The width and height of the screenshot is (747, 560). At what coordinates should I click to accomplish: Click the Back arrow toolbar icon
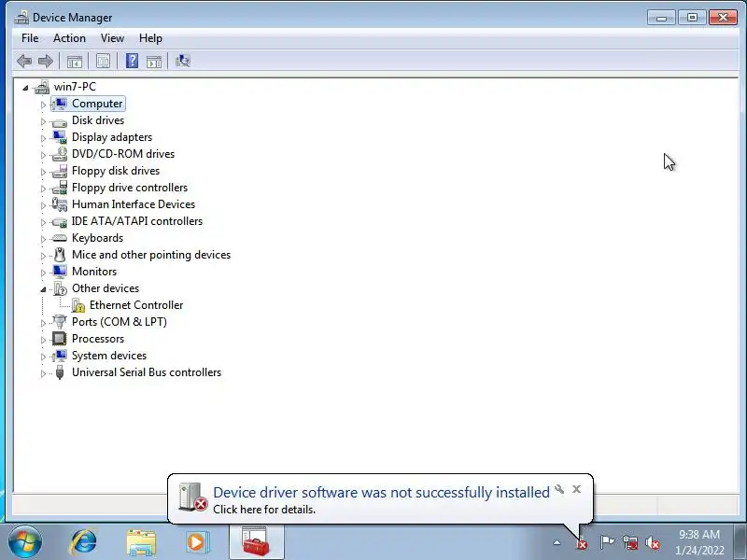(x=24, y=61)
